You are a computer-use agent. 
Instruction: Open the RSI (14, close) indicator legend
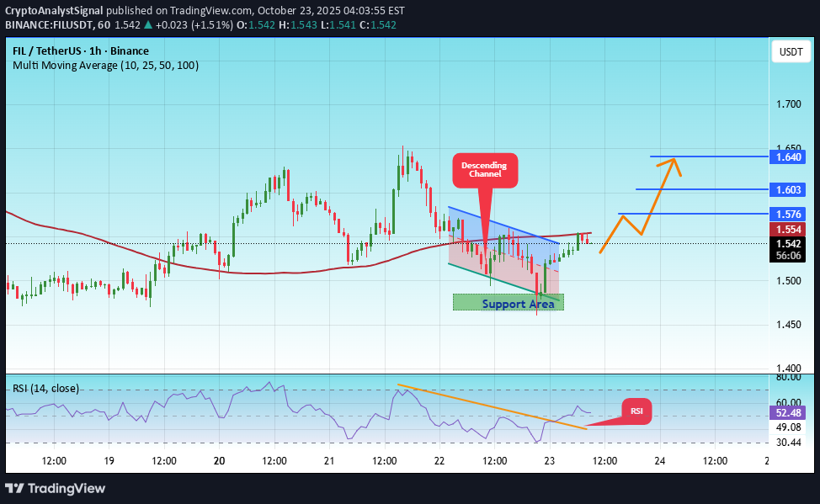tap(45, 389)
